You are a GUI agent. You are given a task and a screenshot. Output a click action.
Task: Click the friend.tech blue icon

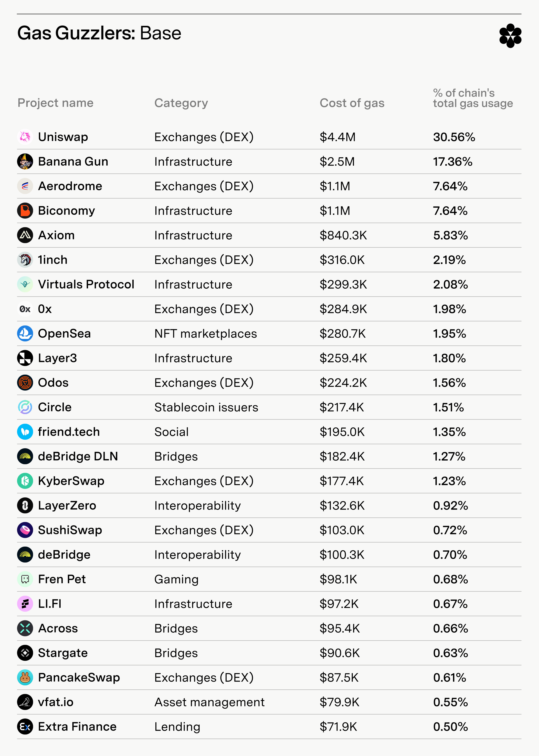[x=25, y=431]
